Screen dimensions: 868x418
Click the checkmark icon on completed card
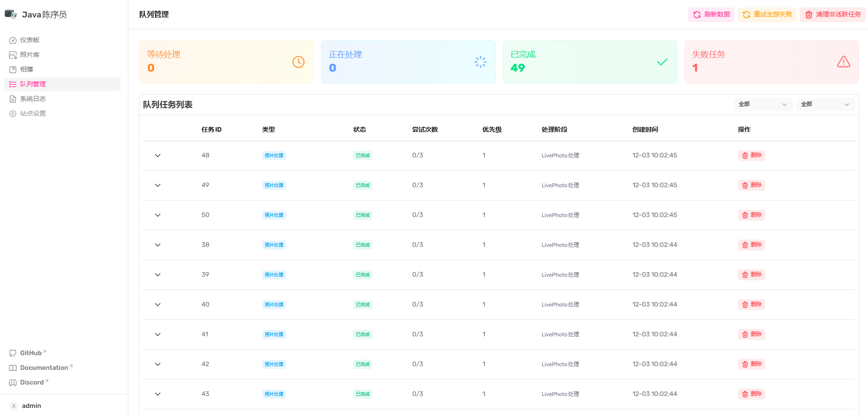[662, 62]
